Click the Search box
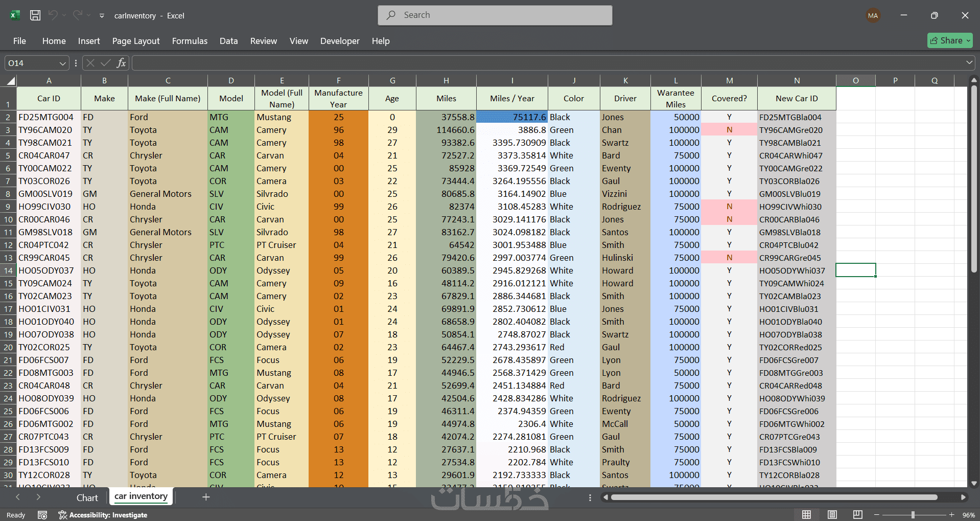 [495, 15]
